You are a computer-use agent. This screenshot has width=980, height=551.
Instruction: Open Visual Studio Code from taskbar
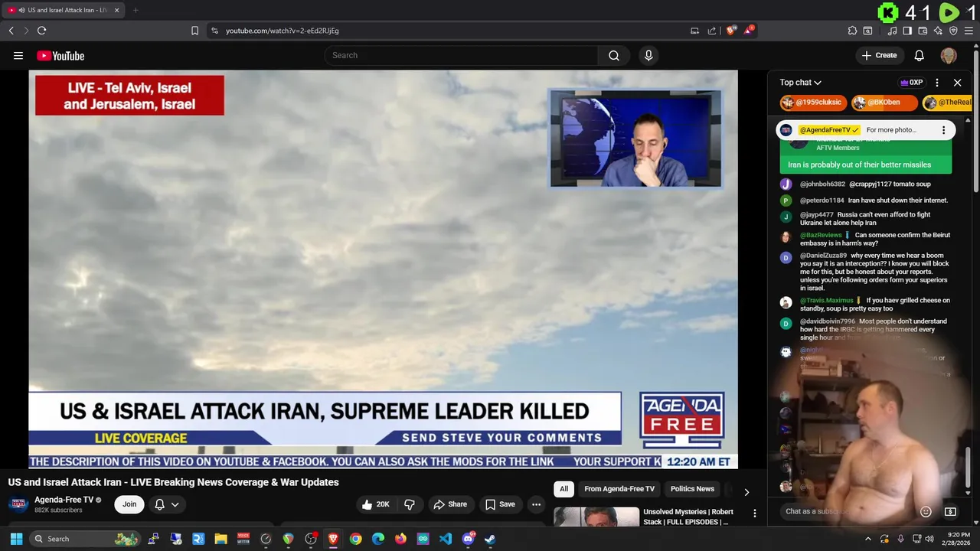[x=446, y=539]
